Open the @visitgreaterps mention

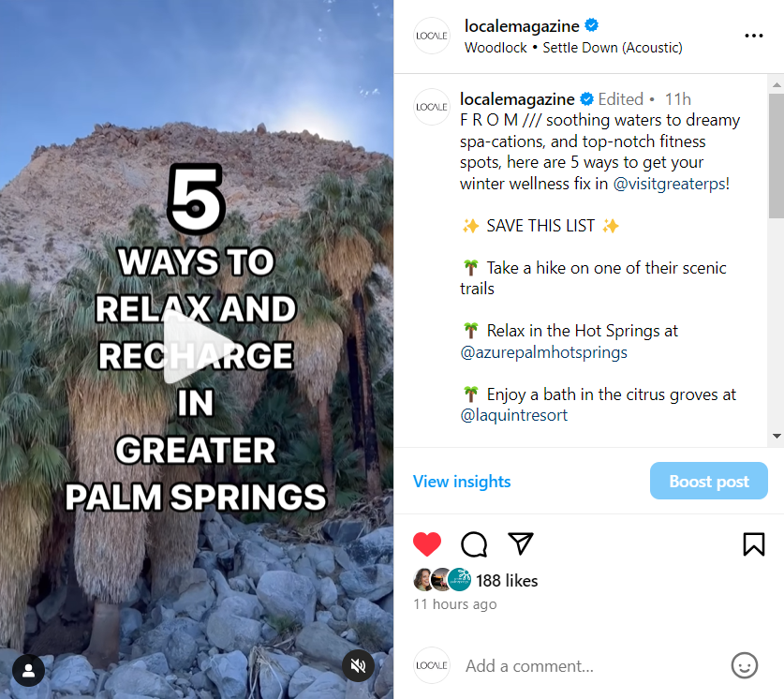[670, 184]
